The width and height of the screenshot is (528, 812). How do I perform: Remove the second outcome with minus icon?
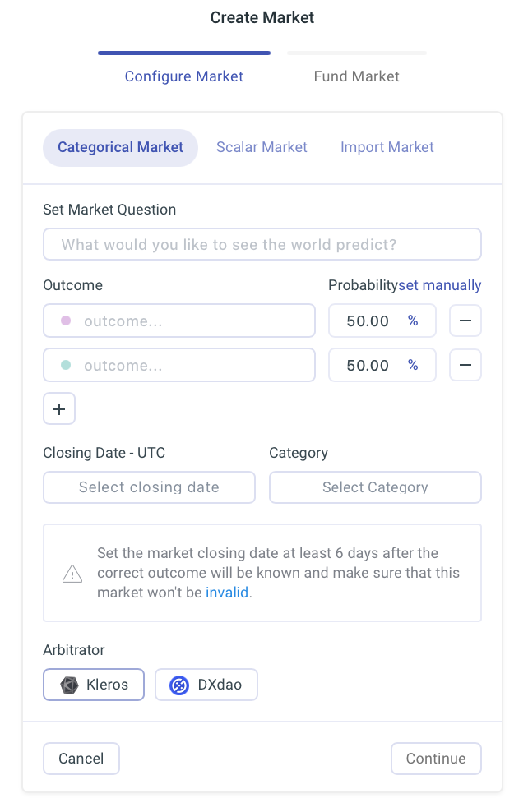coord(465,365)
